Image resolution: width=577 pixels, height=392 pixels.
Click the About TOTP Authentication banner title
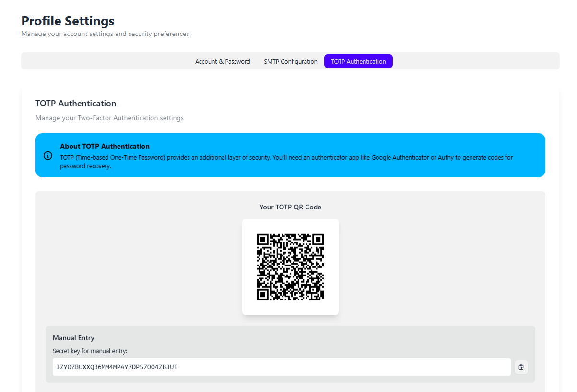tap(105, 146)
